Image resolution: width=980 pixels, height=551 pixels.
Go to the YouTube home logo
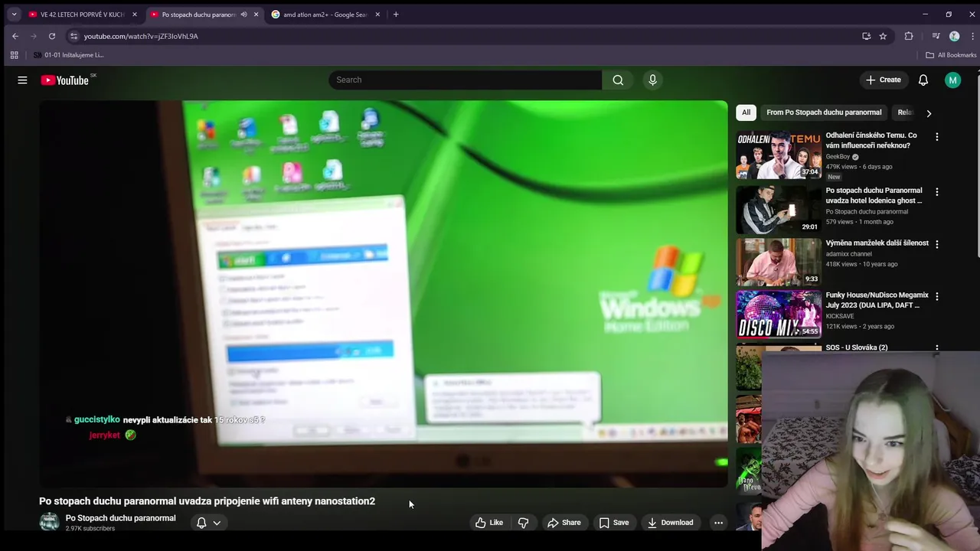tap(65, 80)
